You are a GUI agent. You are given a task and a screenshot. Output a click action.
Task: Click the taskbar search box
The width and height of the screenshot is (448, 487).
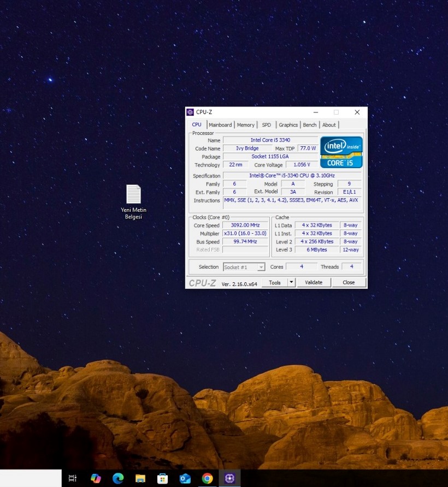[31, 478]
